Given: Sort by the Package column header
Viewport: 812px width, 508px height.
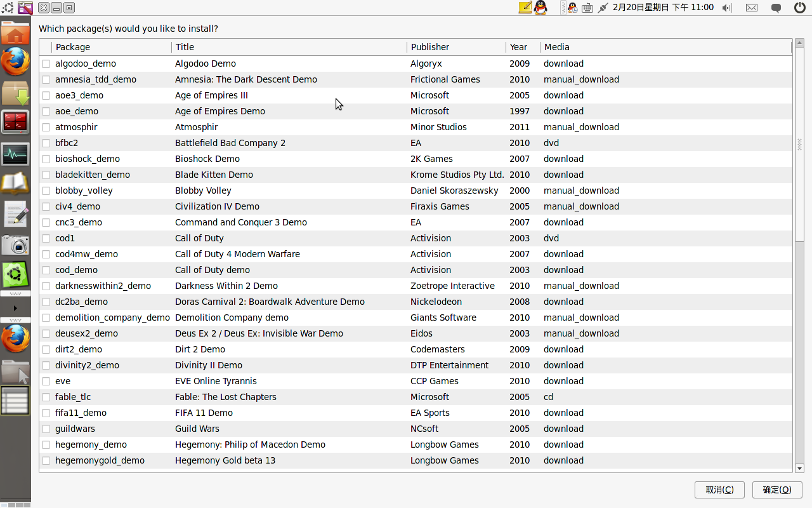Looking at the screenshot, I should [x=111, y=47].
